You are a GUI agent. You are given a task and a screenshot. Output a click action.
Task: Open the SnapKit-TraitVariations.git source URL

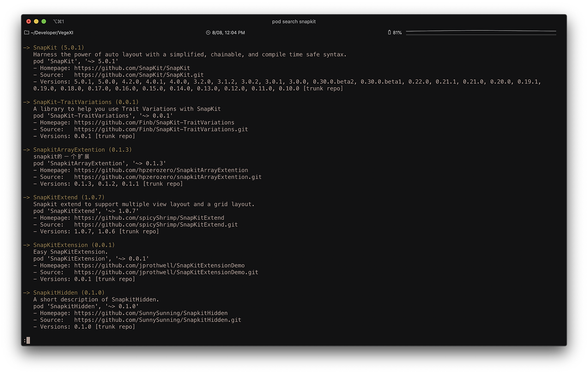point(161,129)
